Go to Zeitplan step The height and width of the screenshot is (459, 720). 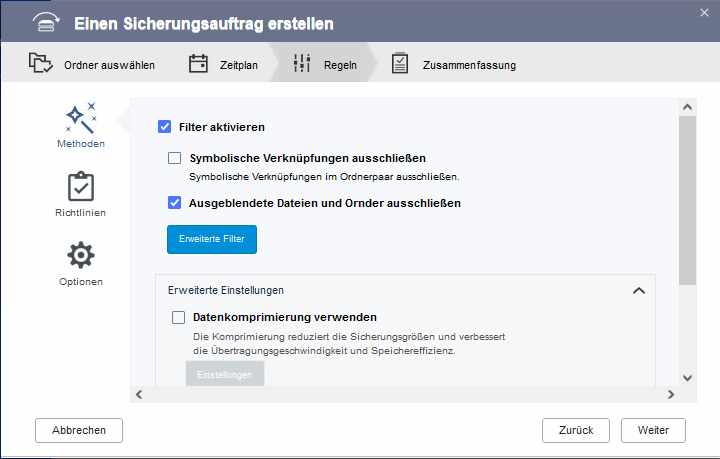(x=239, y=65)
